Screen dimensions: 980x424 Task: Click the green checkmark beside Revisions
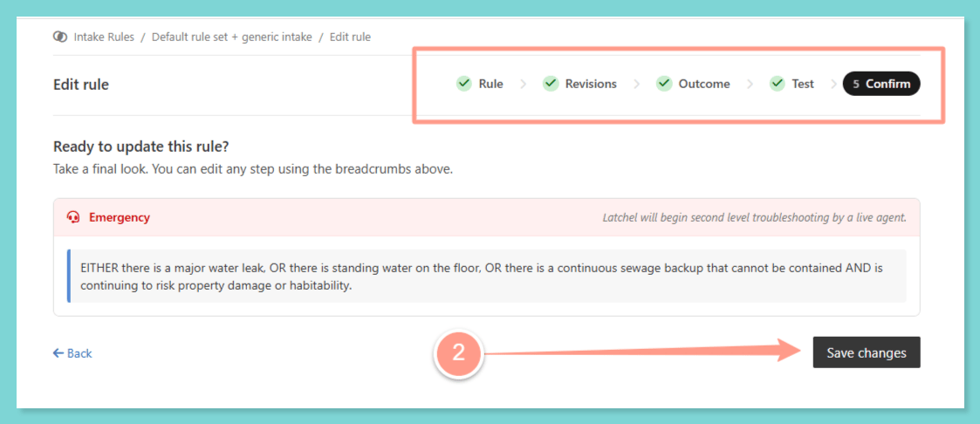550,84
